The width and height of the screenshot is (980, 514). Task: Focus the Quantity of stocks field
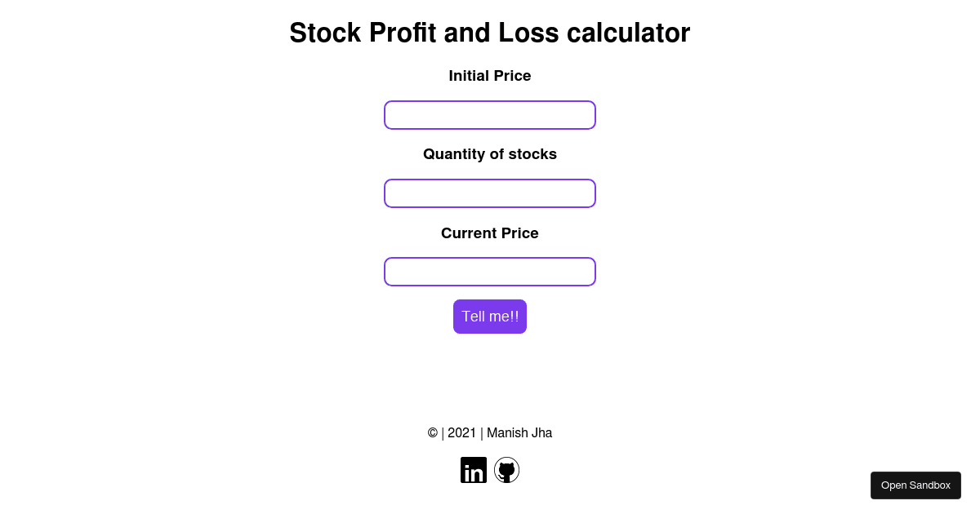pos(490,193)
